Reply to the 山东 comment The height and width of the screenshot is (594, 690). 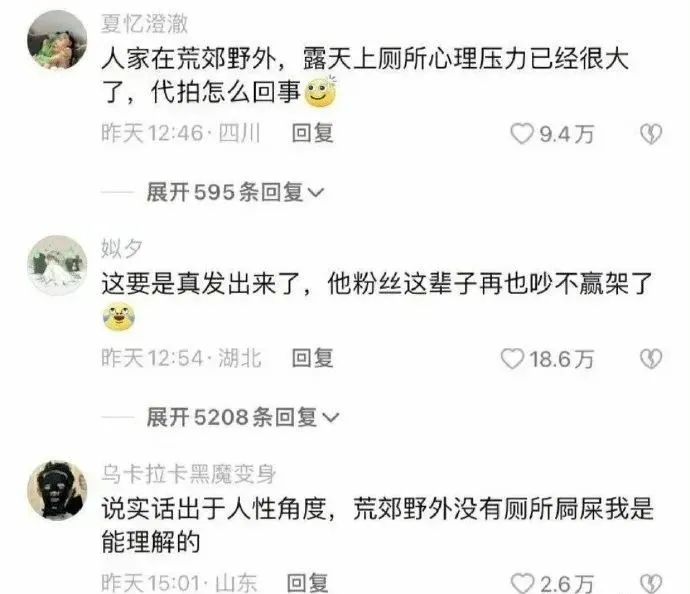click(x=307, y=583)
